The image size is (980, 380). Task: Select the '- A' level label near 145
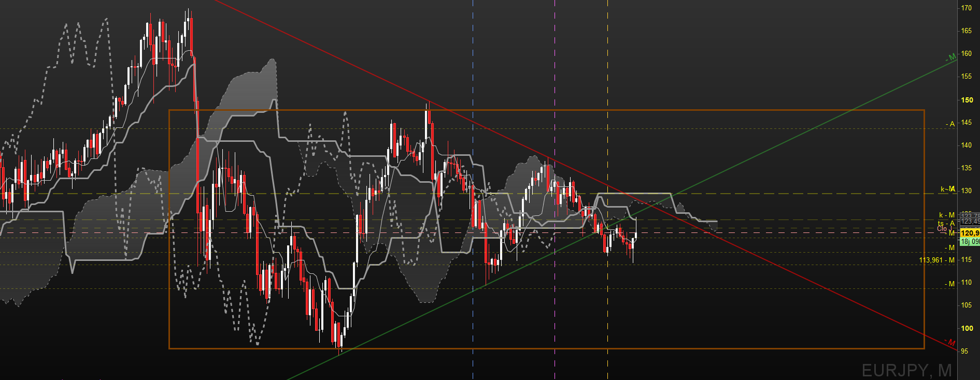[950, 124]
